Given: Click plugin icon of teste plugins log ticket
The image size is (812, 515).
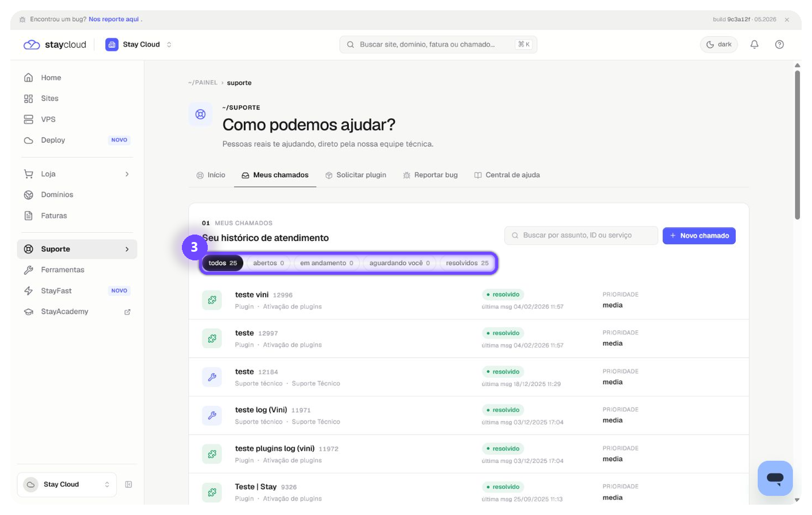Looking at the screenshot, I should click(x=212, y=454).
